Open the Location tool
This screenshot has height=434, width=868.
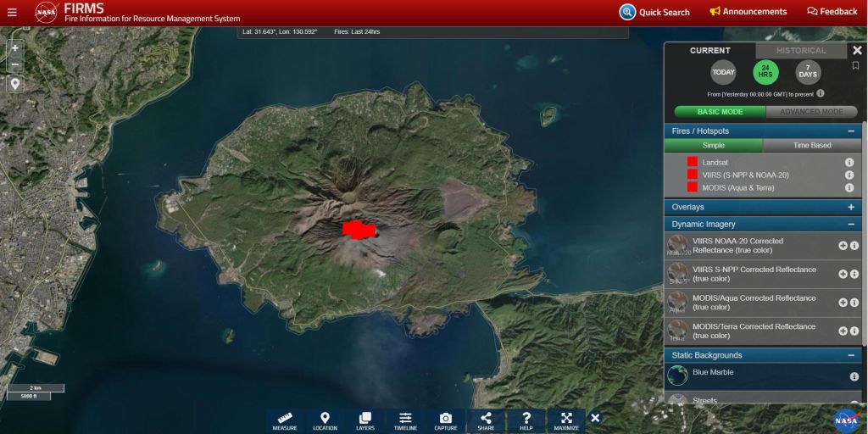325,420
